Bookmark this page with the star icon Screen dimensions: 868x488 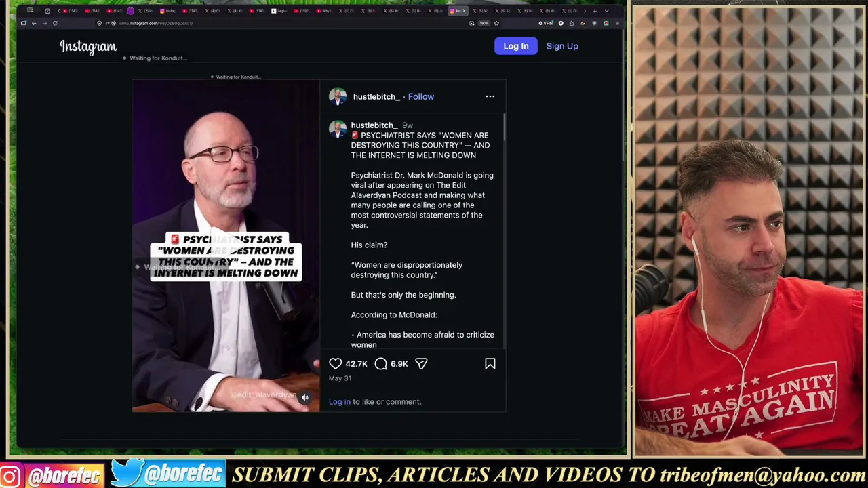(496, 23)
